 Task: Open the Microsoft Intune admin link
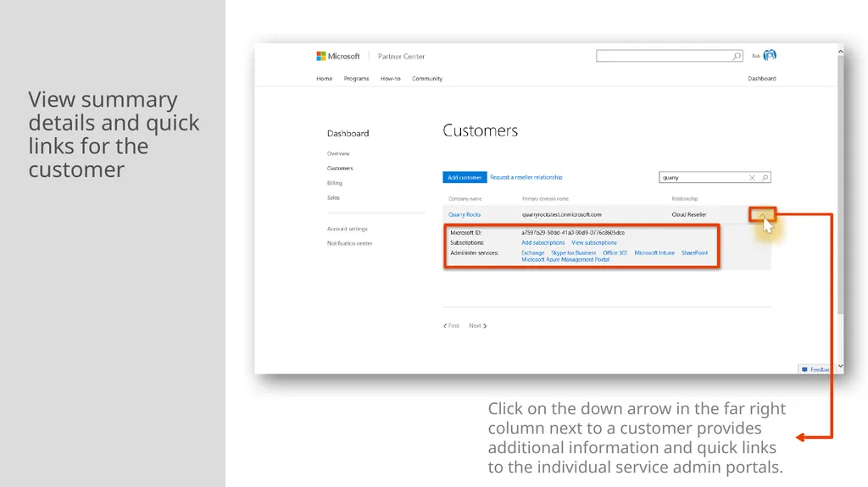(x=654, y=253)
